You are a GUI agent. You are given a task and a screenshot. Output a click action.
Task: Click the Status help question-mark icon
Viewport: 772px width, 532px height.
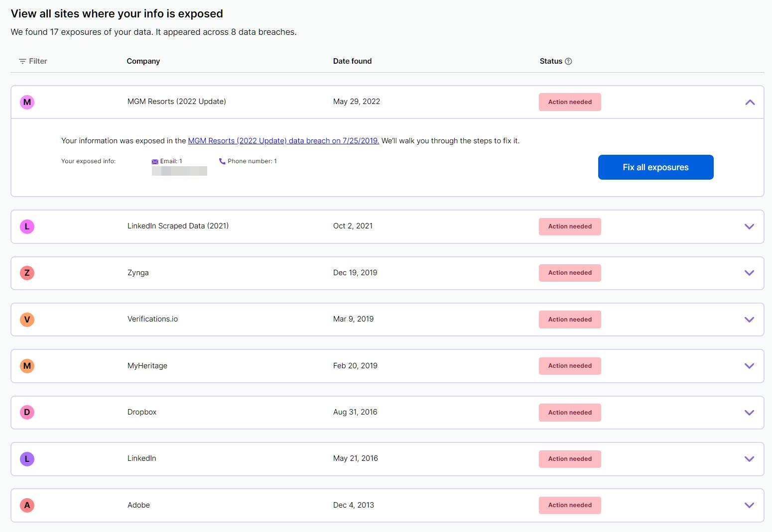pos(568,61)
